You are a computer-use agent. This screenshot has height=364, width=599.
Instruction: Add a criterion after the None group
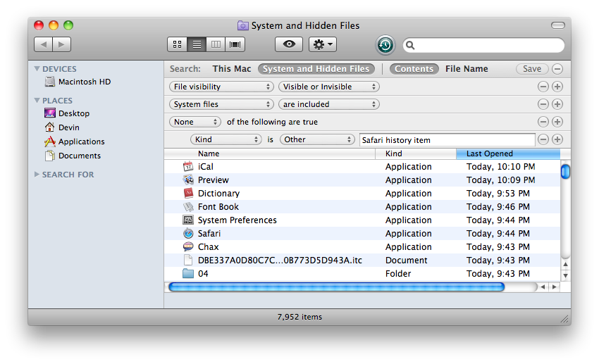[557, 122]
